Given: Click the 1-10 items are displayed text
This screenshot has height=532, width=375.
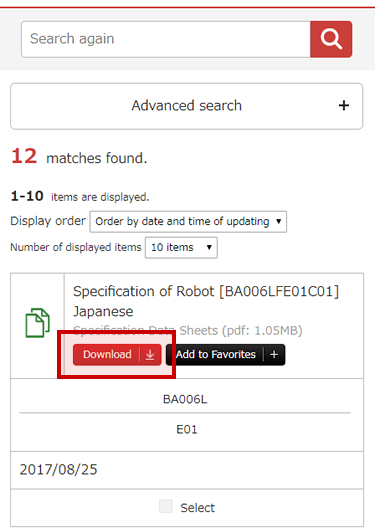Looking at the screenshot, I should [80, 196].
